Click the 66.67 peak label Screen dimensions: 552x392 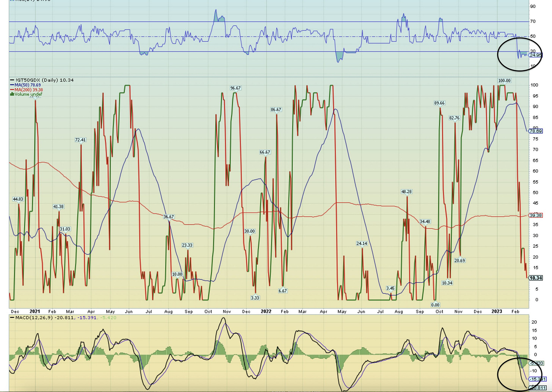point(265,152)
